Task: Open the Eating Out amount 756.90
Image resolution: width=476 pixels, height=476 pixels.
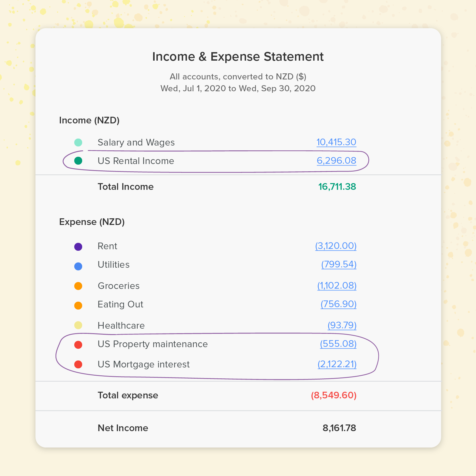Action: coord(339,304)
